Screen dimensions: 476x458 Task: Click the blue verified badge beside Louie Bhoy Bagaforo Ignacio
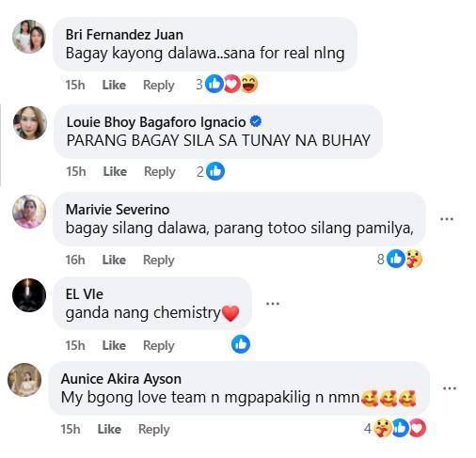tap(256, 121)
